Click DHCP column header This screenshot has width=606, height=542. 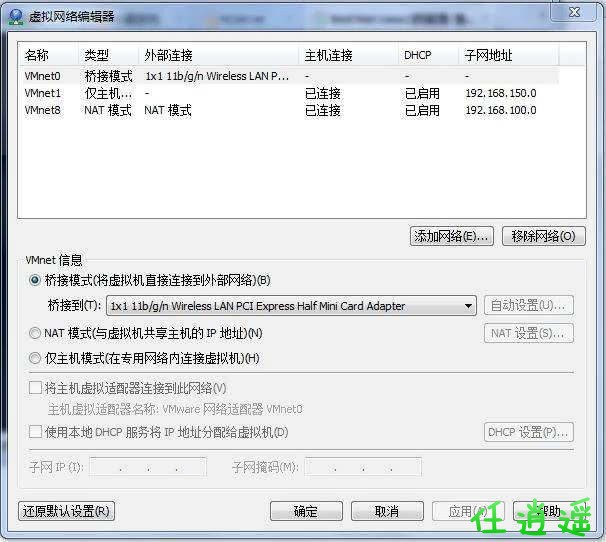[428, 55]
